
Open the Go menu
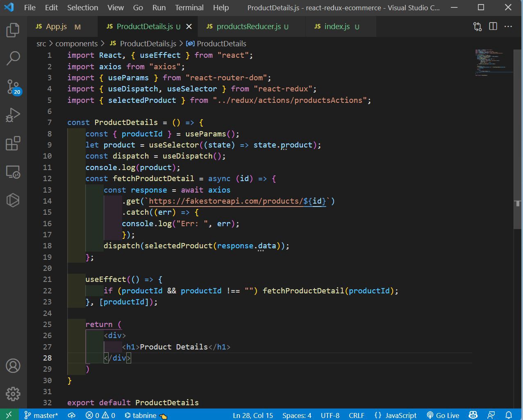138,7
